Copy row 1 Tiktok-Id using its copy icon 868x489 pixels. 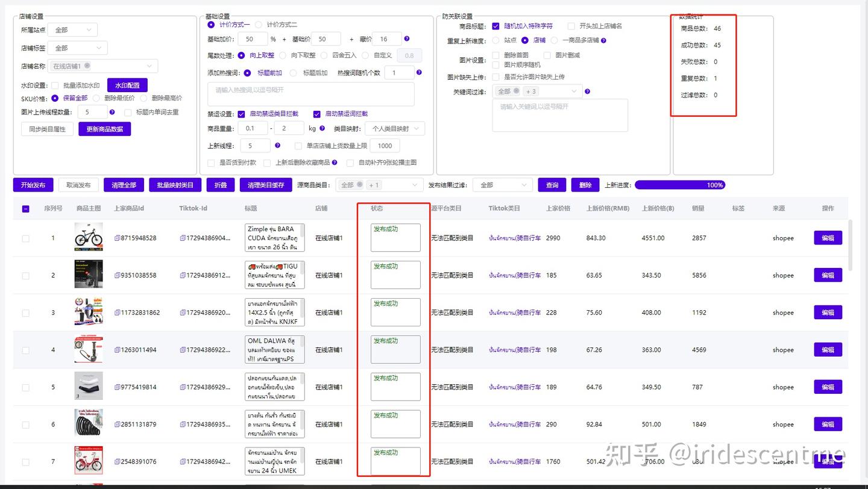pyautogui.click(x=183, y=238)
